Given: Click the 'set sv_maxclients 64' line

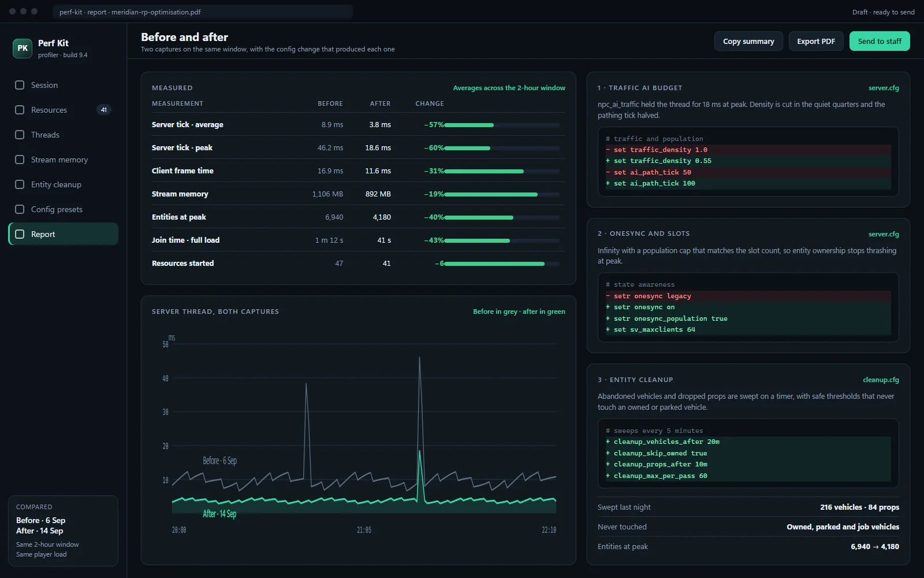Looking at the screenshot, I should (748, 329).
